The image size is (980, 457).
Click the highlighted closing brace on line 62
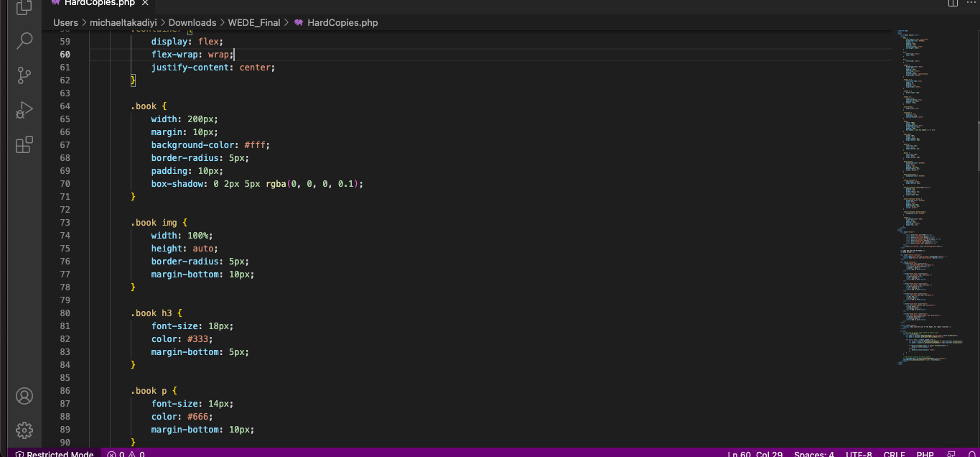(133, 80)
